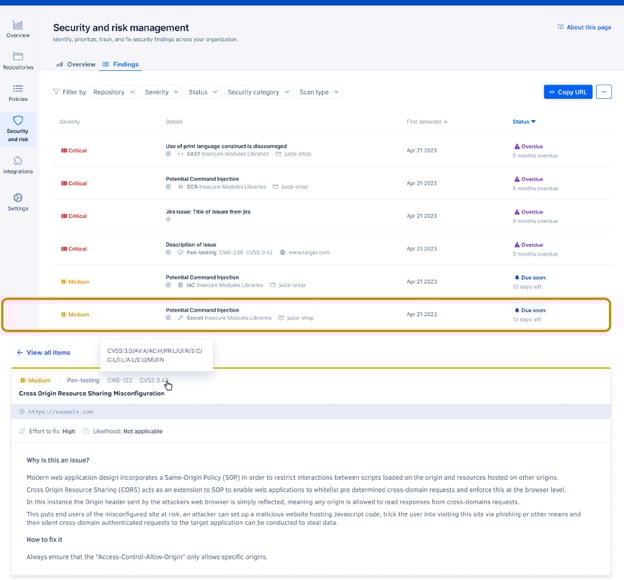Click the Severity column header
The height and width of the screenshot is (580, 624).
[70, 121]
